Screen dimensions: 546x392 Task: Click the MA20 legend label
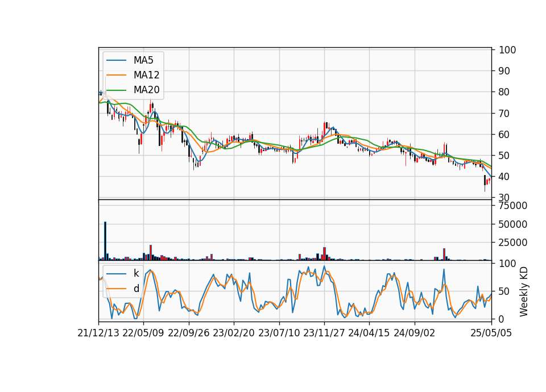(x=146, y=90)
